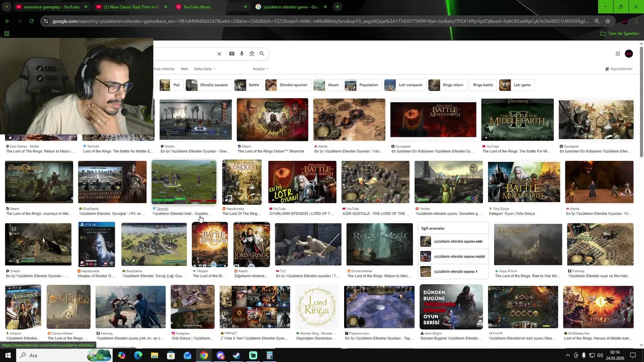
Task: Click the magnifier search submit icon
Action: point(262,54)
